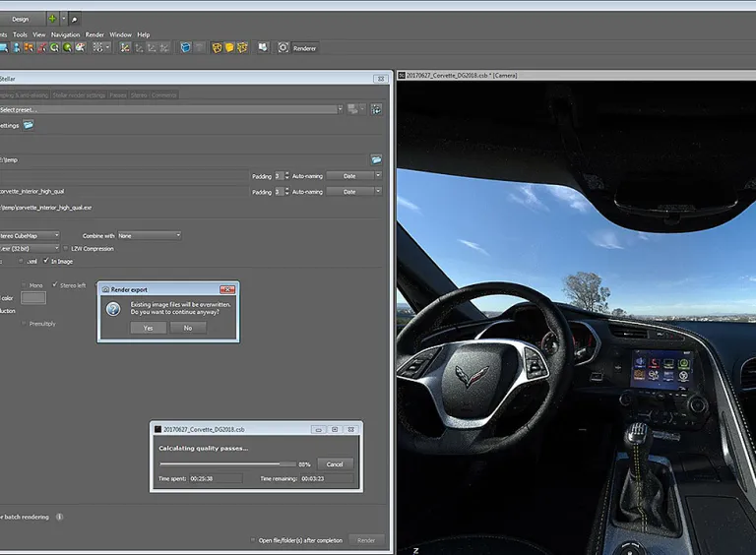Viewport: 756px width, 555px height.
Task: Open the first row Auto-naming Date dropdown
Action: point(354,176)
